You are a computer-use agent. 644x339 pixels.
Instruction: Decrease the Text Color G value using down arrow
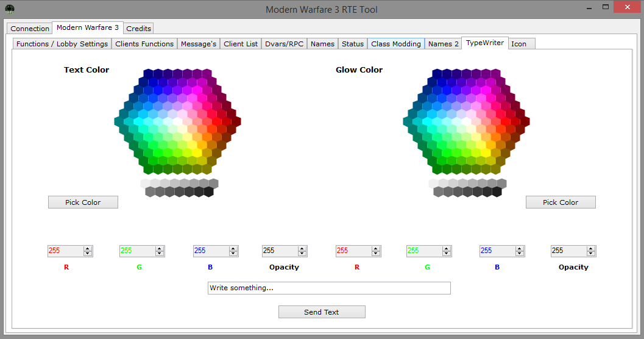[x=160, y=254]
